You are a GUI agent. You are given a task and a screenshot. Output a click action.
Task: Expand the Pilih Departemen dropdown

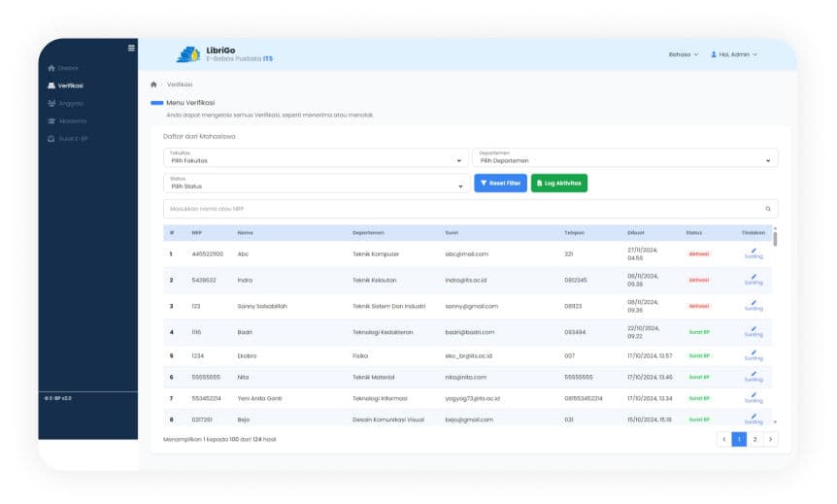(x=625, y=157)
